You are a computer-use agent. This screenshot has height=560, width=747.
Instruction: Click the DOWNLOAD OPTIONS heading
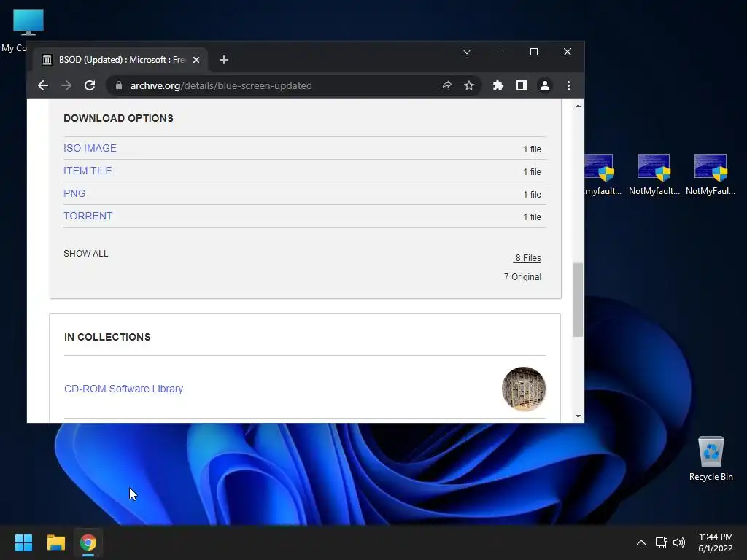119,118
